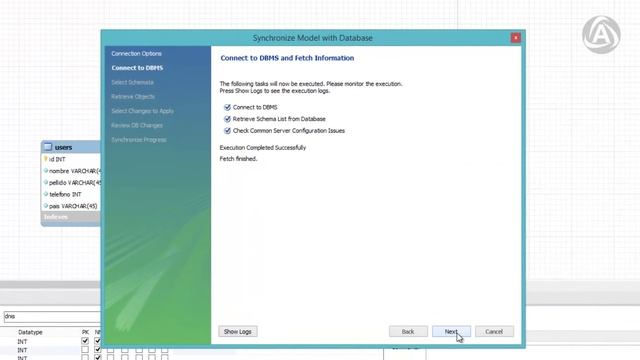Select the Review DB Changes step
Image resolution: width=640 pixels, height=360 pixels.
click(137, 125)
